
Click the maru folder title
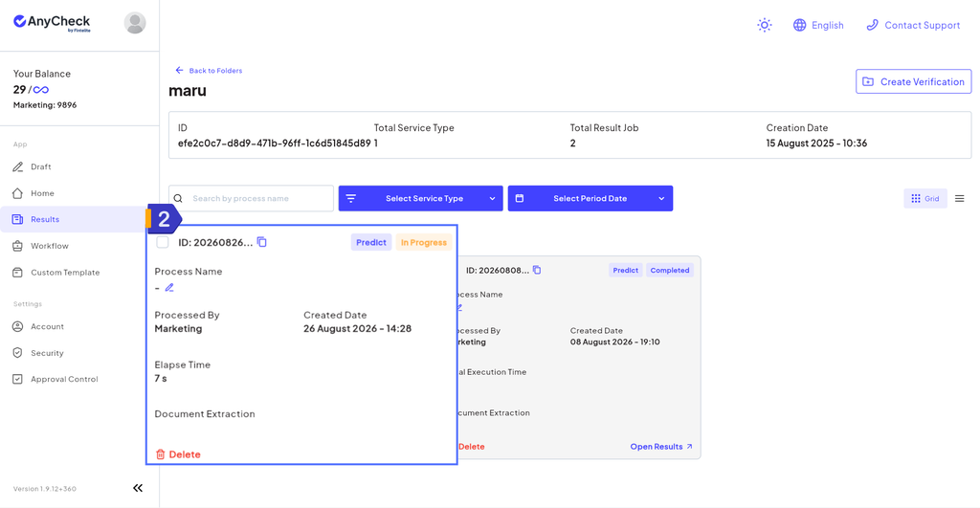tap(188, 91)
